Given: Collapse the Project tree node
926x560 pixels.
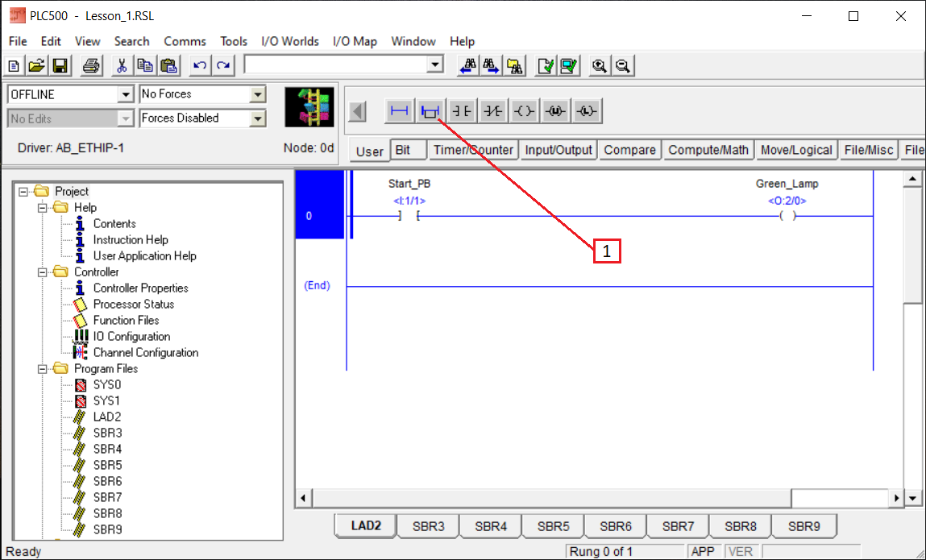Looking at the screenshot, I should click(x=23, y=192).
